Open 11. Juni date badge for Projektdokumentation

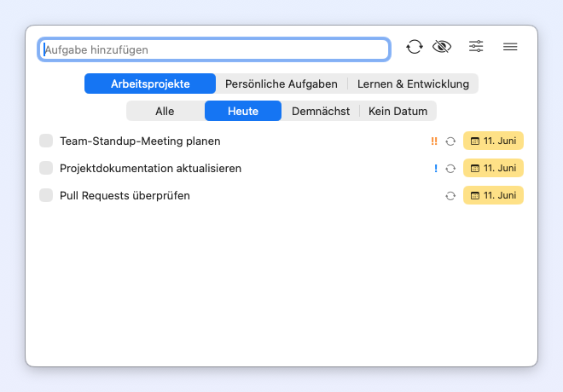click(493, 168)
